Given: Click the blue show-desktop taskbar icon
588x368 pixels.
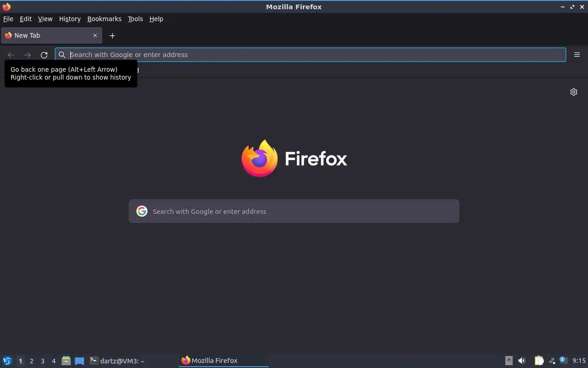Looking at the screenshot, I should coord(79,361).
